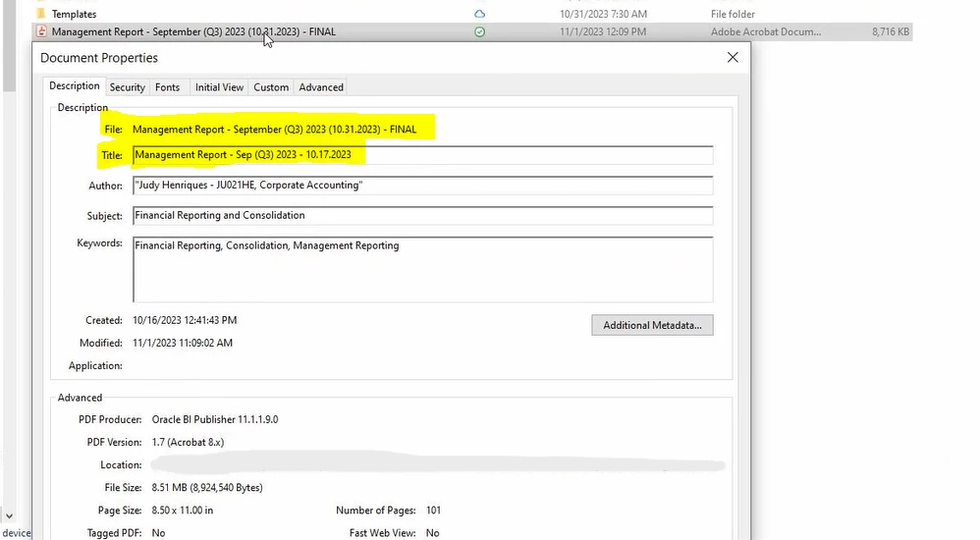980x540 pixels.
Task: Click the PDF Version 1.7 (Acrobat 8.x) text
Action: click(188, 442)
